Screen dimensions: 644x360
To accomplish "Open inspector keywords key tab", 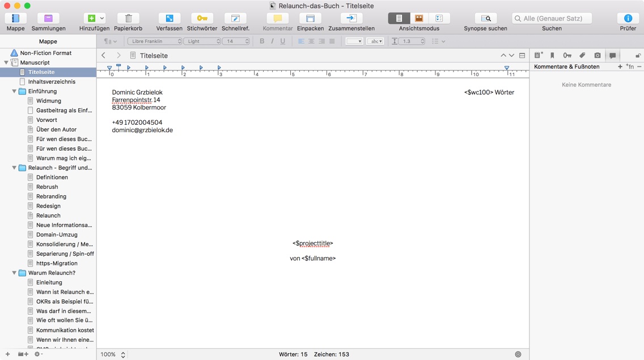I will 567,55.
